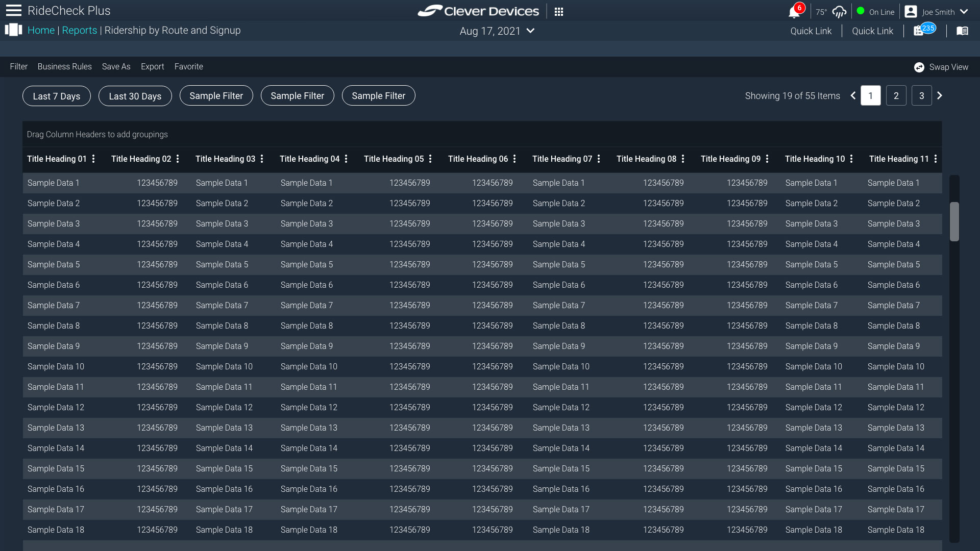Click Favorite in the toolbar
This screenshot has width=980, height=551.
[189, 67]
